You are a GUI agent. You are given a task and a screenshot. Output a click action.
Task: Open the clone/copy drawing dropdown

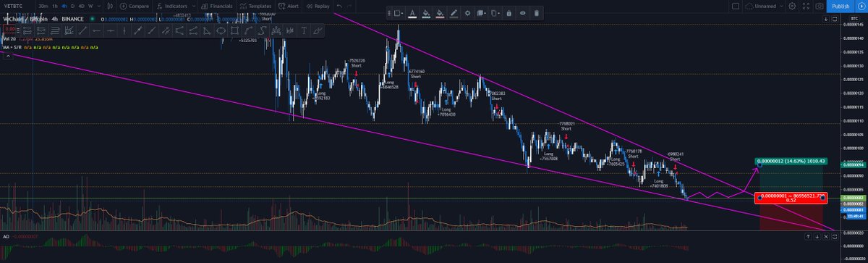pos(495,13)
